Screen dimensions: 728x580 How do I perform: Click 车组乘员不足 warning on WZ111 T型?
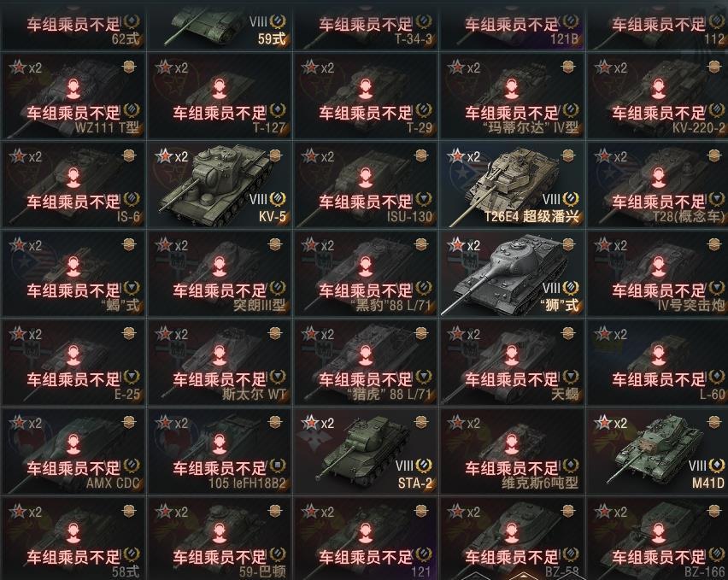[x=73, y=113]
